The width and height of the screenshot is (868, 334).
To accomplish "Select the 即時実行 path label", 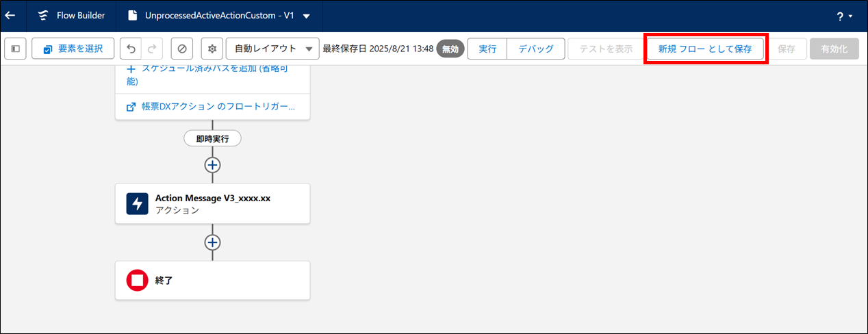I will tap(212, 138).
